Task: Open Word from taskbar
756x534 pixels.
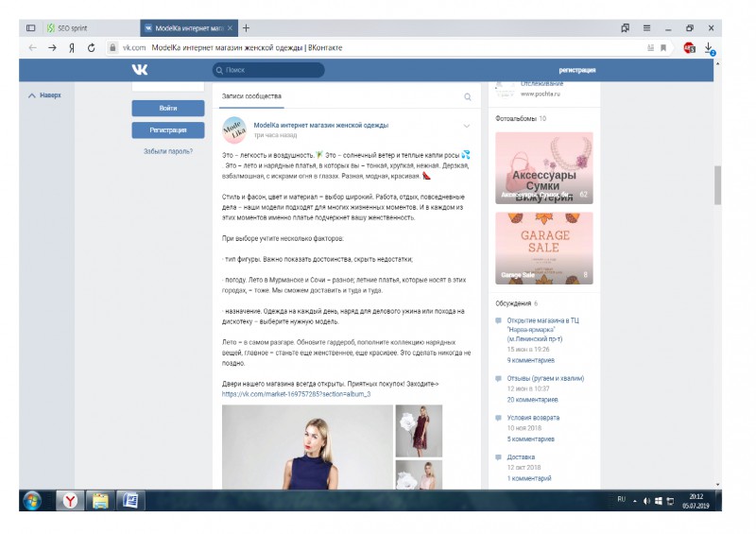Action: 130,501
